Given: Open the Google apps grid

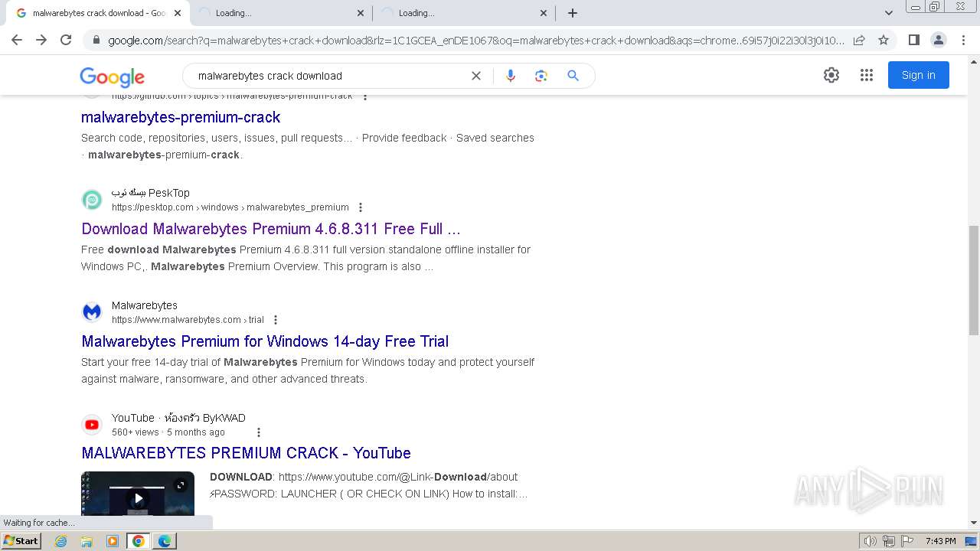Looking at the screenshot, I should tap(867, 75).
